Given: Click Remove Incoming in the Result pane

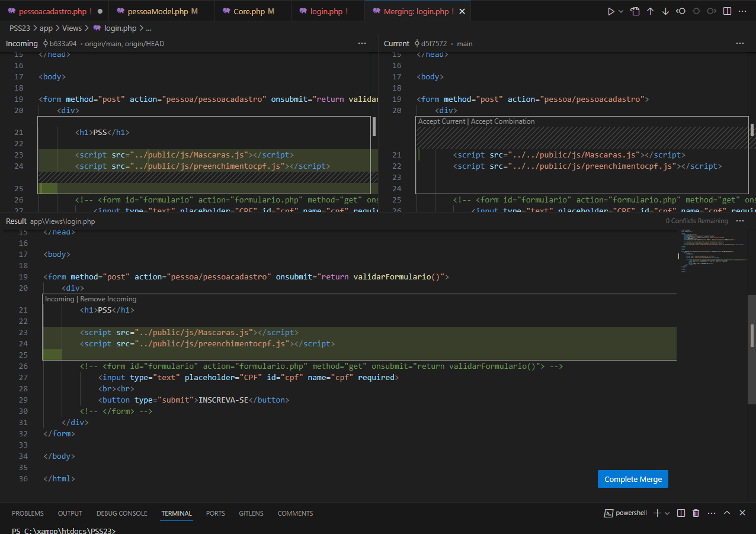Looking at the screenshot, I should [108, 299].
